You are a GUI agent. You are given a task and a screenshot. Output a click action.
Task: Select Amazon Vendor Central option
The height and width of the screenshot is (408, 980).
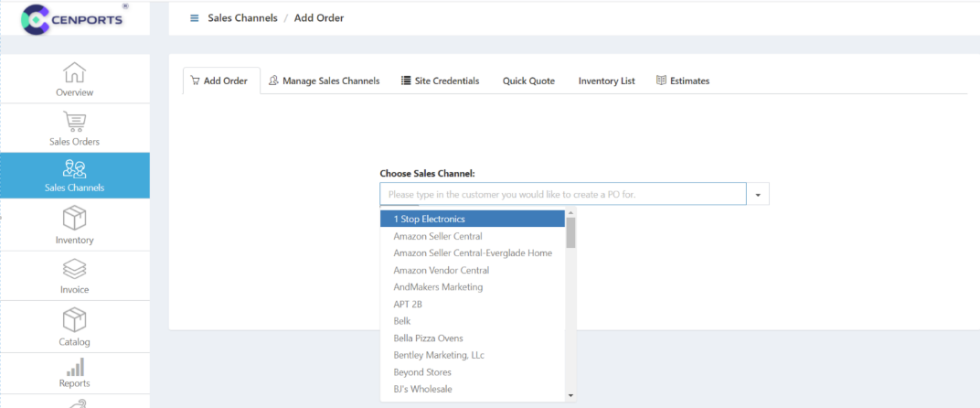click(x=441, y=271)
